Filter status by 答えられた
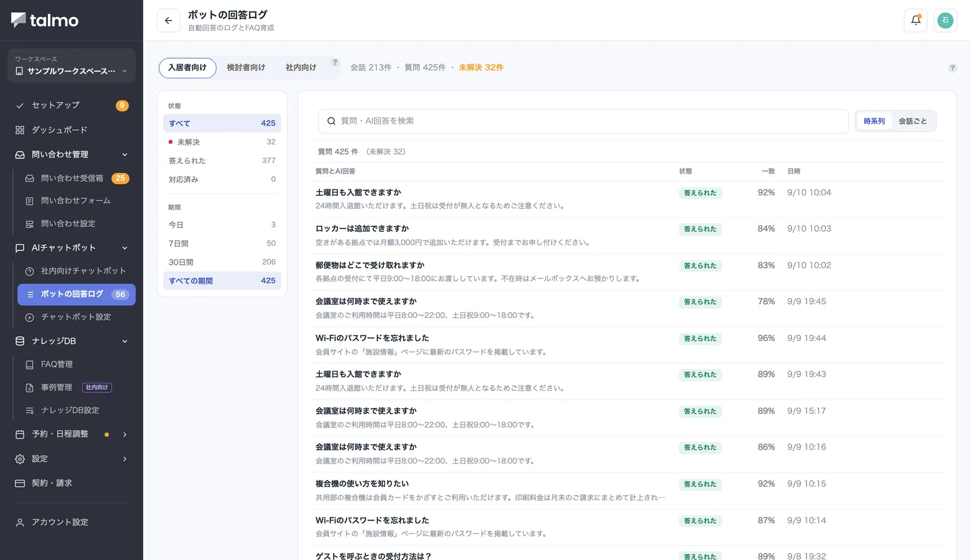 click(222, 161)
